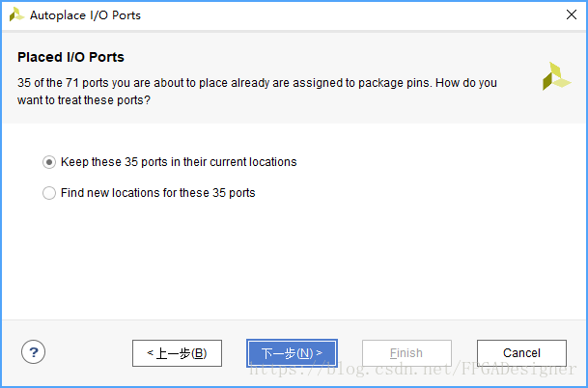
Task: Select the Keep these 35 ports radio button
Action: point(49,162)
